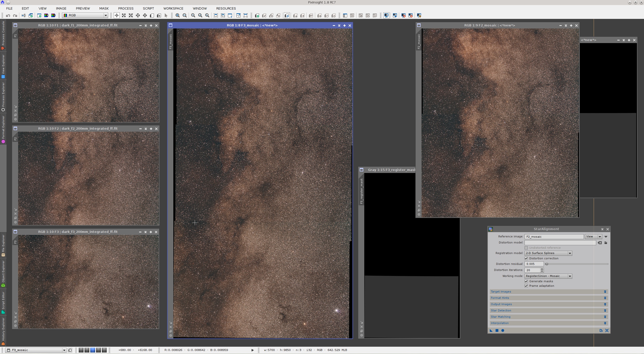Click StarAlignment Apply Global circle icon
The width and height of the screenshot is (644, 354).
pyautogui.click(x=503, y=331)
